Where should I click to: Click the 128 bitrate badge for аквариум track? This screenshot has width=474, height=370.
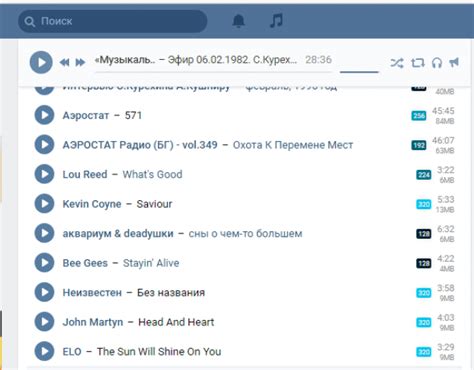click(424, 234)
